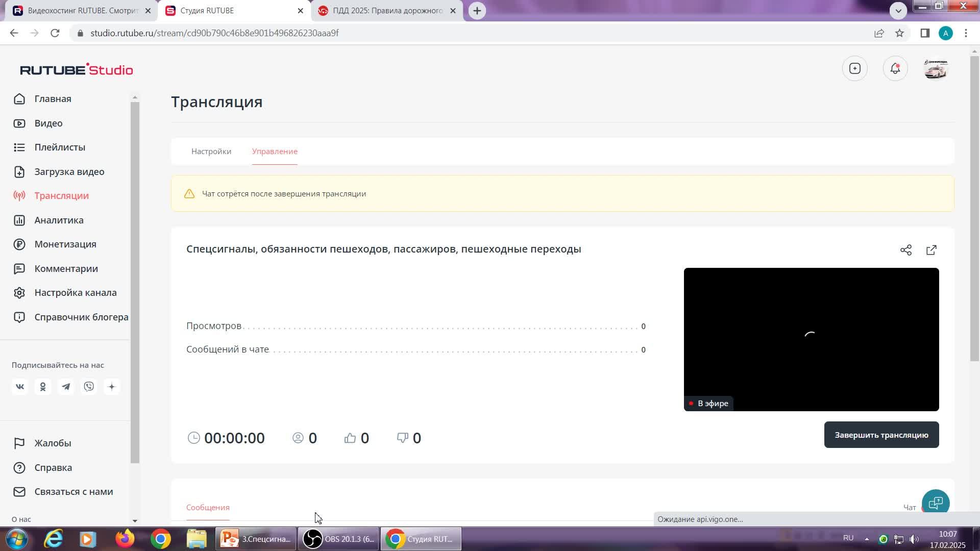980x551 pixels.
Task: Click the channel avatar in header
Action: (x=935, y=69)
